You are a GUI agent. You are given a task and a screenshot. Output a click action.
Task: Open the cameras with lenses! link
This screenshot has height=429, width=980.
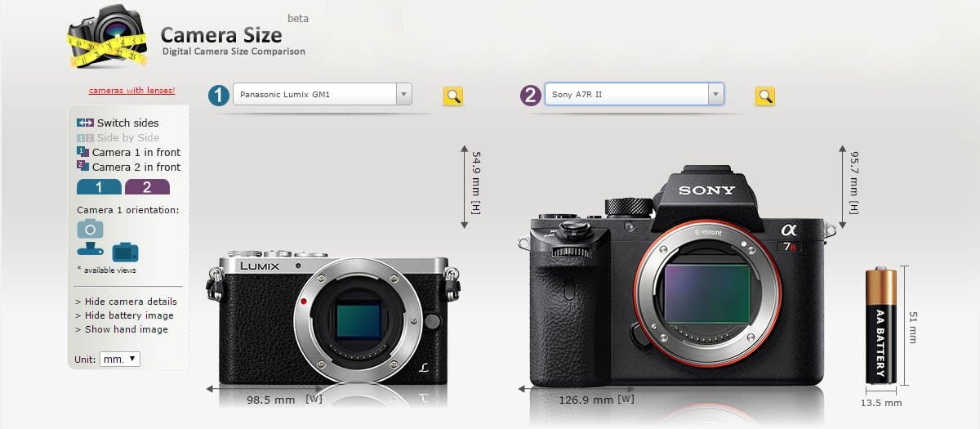[x=131, y=91]
